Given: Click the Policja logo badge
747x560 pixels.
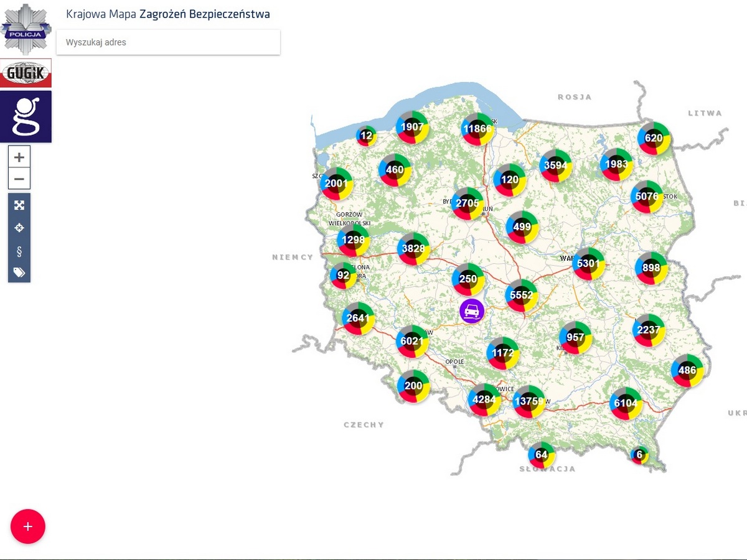Looking at the screenshot, I should pyautogui.click(x=26, y=29).
